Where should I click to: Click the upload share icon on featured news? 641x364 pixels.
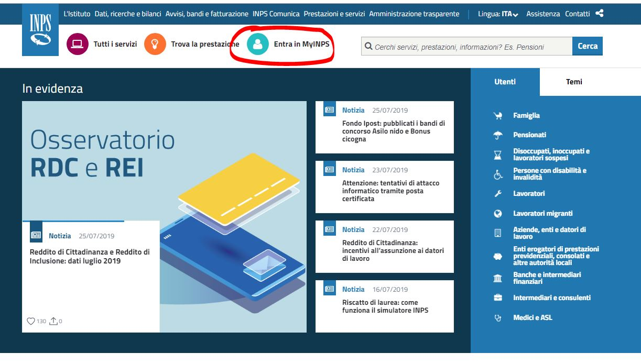pos(53,321)
